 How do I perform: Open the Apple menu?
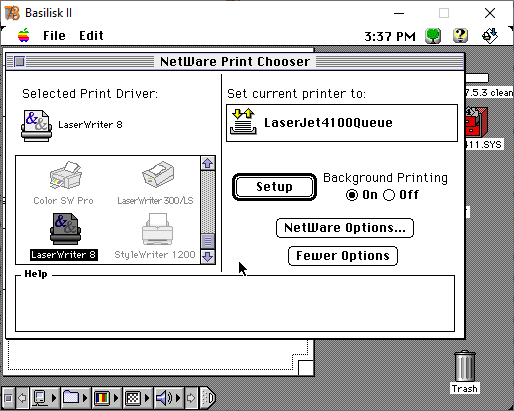24,35
